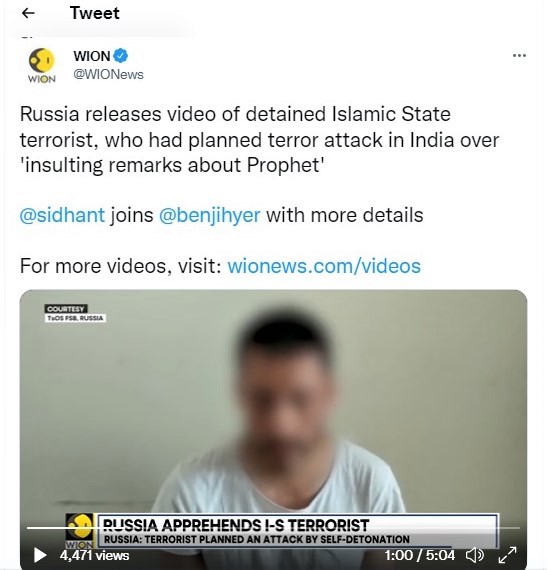This screenshot has width=547, height=570.
Task: Play the video with the play button
Action: [x=40, y=555]
